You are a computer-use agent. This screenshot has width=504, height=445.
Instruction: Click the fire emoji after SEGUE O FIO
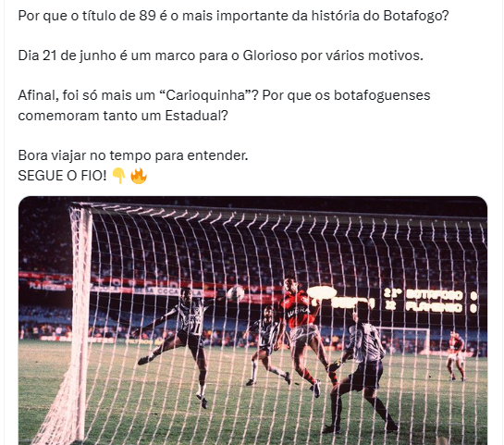click(x=139, y=176)
